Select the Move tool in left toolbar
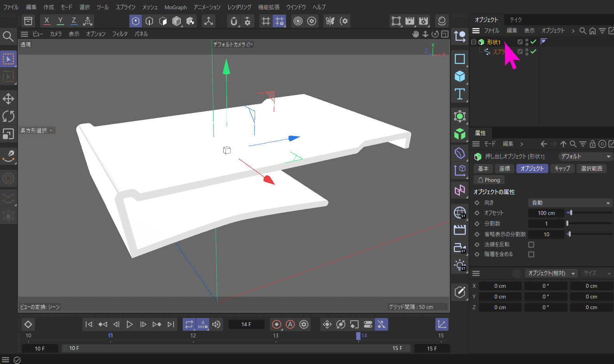 click(8, 99)
